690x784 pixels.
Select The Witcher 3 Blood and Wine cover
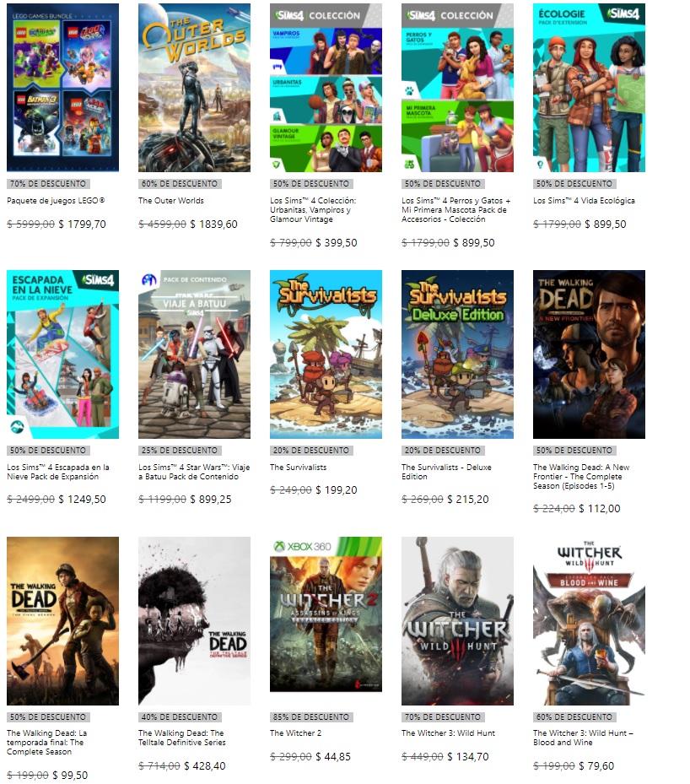[x=589, y=621]
